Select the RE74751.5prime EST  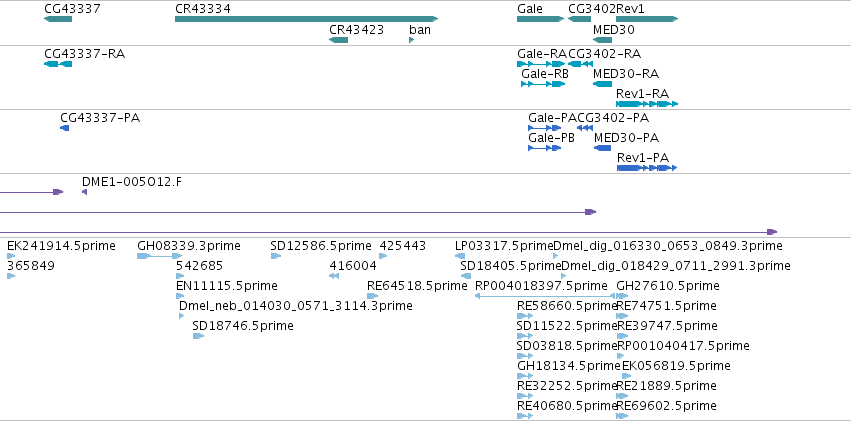pos(623,316)
